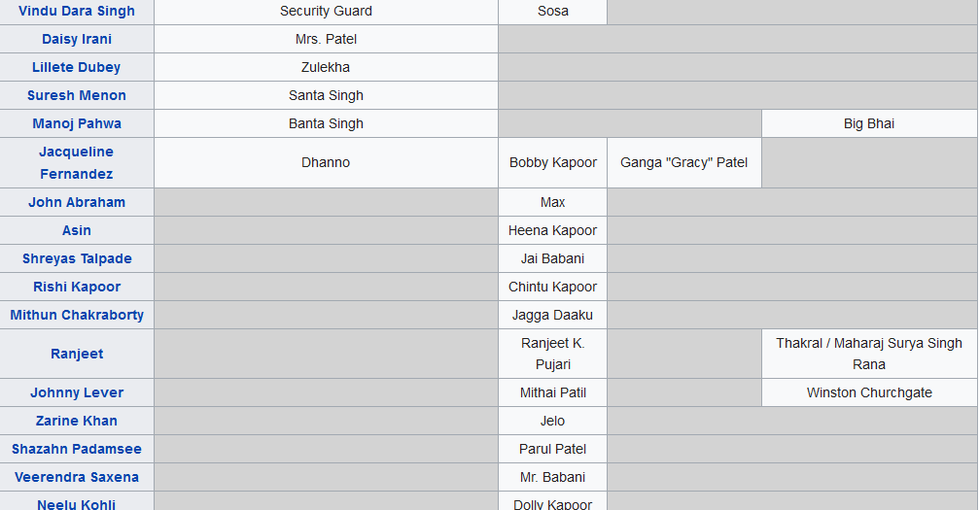Open the John Abraham link
The image size is (980, 510).
tap(77, 202)
